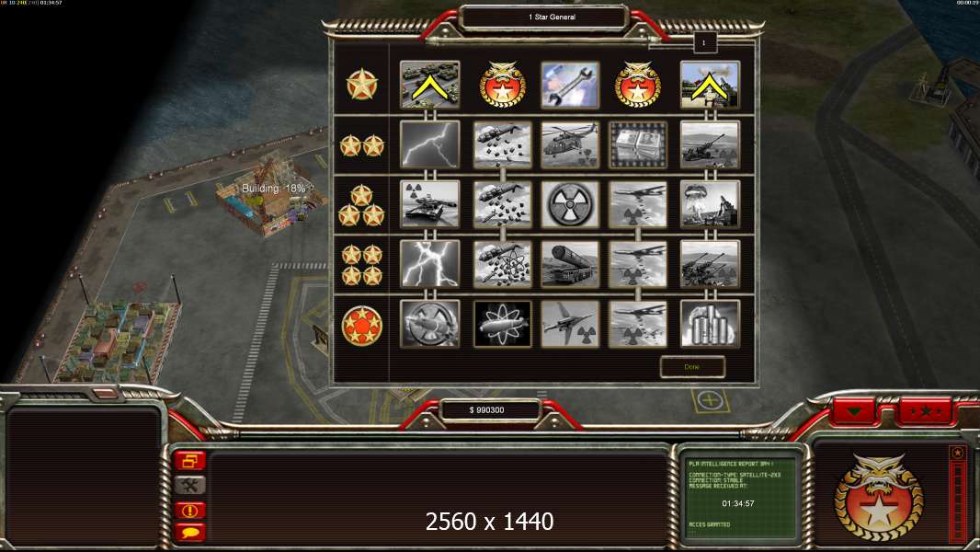
Task: Click the Done button
Action: (x=692, y=367)
